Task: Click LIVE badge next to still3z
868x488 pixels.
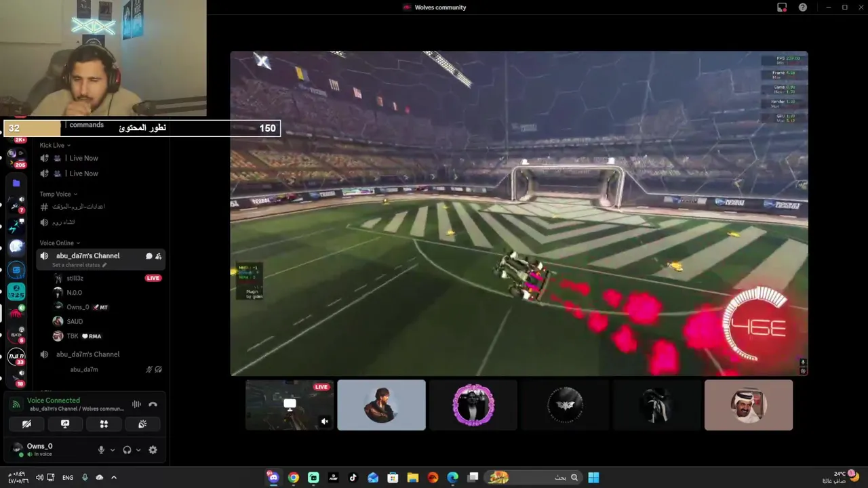Action: [153, 278]
